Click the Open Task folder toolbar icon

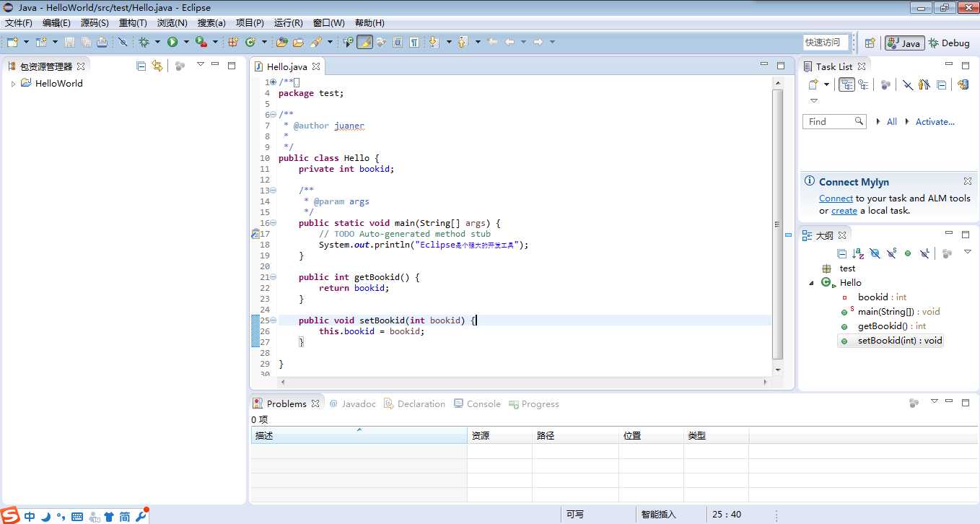[x=298, y=42]
